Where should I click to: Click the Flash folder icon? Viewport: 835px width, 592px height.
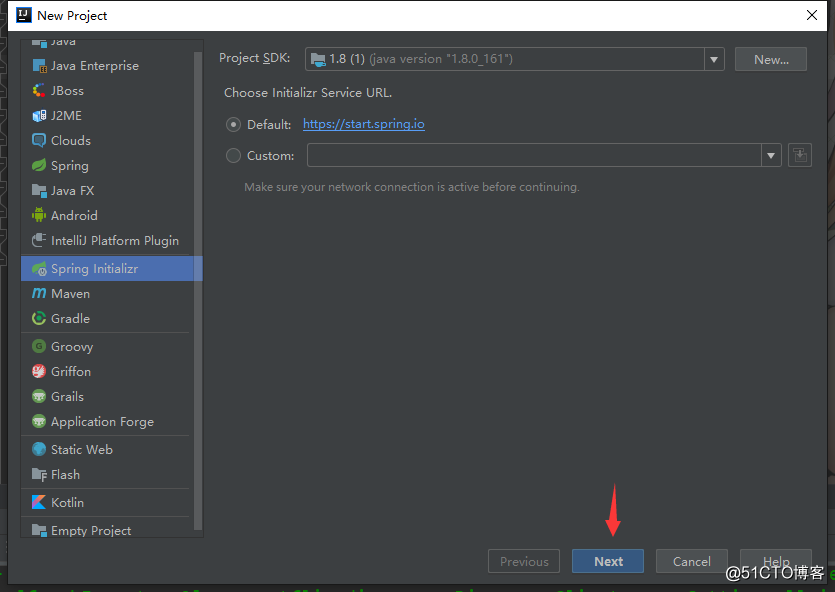(x=39, y=474)
